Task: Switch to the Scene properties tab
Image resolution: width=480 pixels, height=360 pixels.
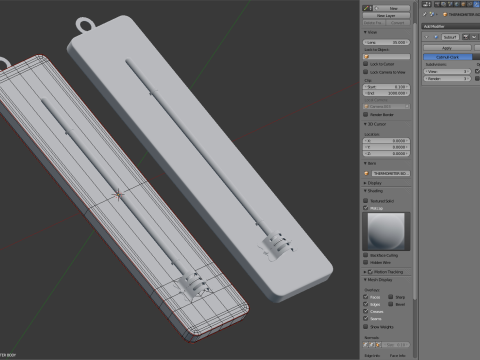Action: pos(450,4)
